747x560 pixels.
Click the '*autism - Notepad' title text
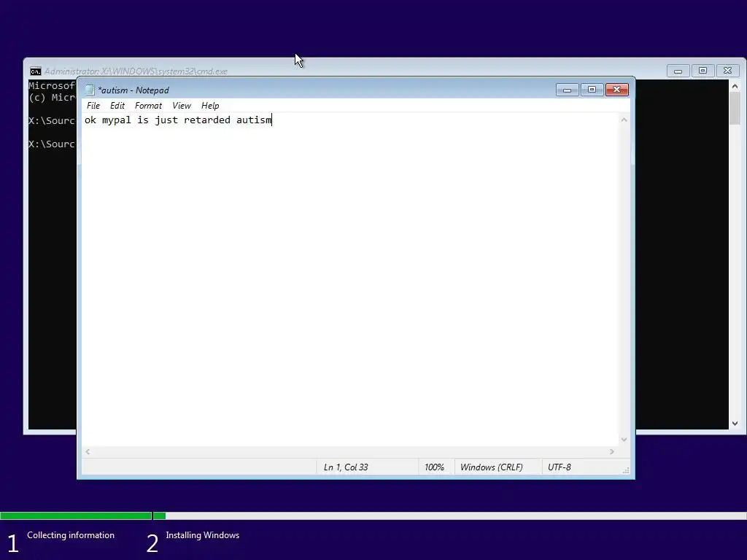(133, 90)
